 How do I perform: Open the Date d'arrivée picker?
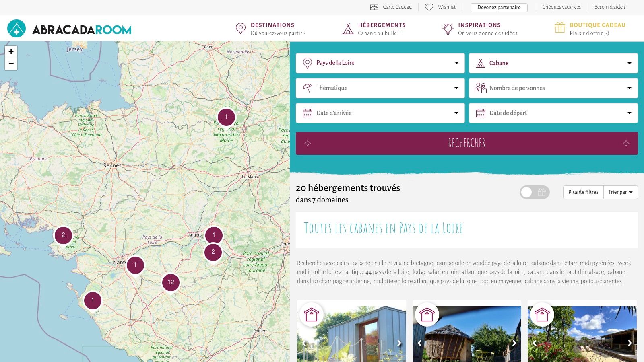click(380, 113)
